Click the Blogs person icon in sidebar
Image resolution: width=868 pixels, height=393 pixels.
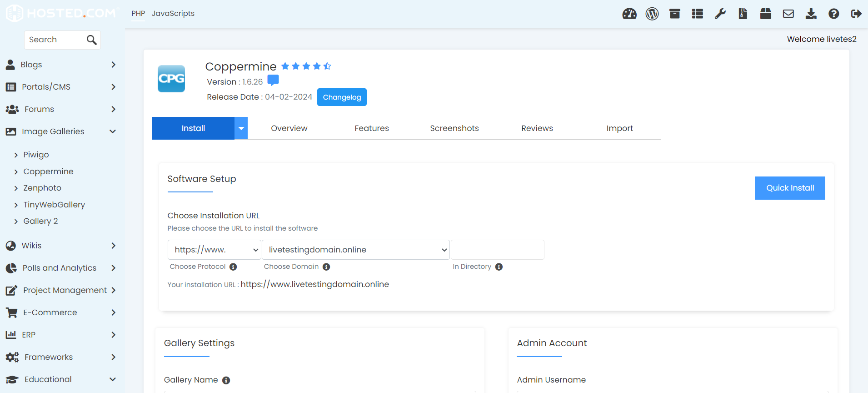pyautogui.click(x=10, y=65)
